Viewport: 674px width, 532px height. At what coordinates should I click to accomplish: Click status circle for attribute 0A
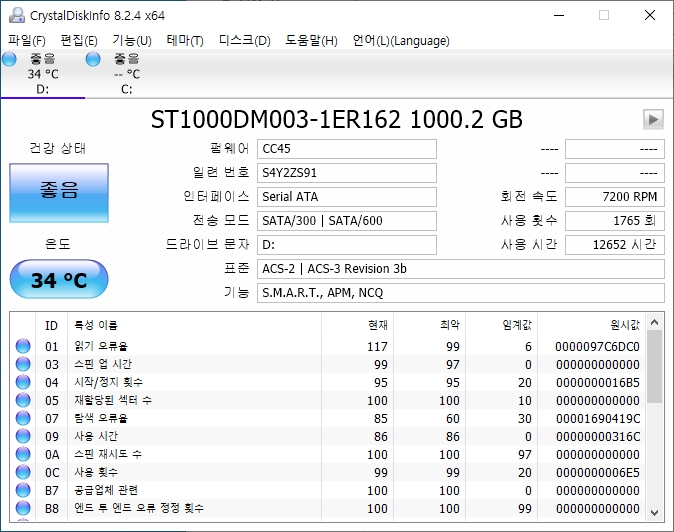coord(23,455)
